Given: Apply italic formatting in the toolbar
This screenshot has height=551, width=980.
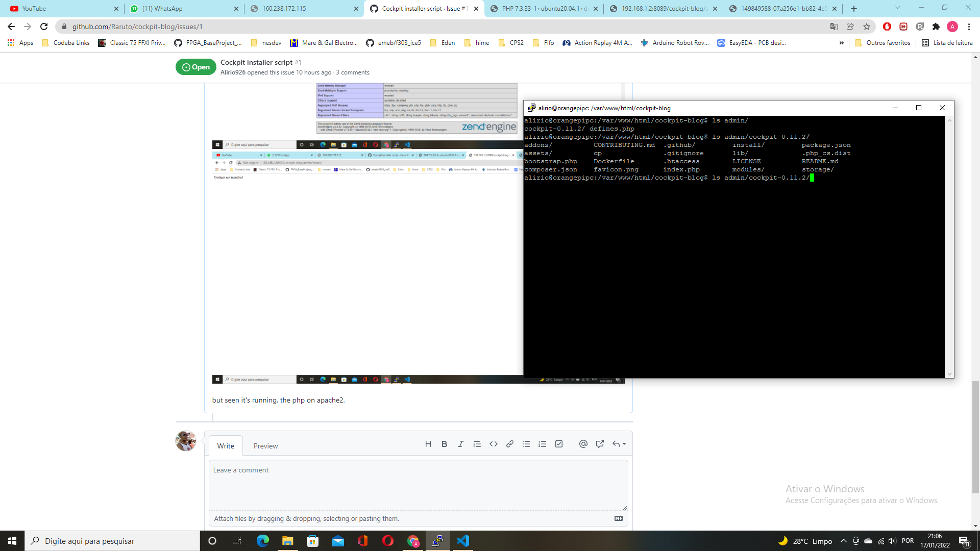Looking at the screenshot, I should [461, 444].
